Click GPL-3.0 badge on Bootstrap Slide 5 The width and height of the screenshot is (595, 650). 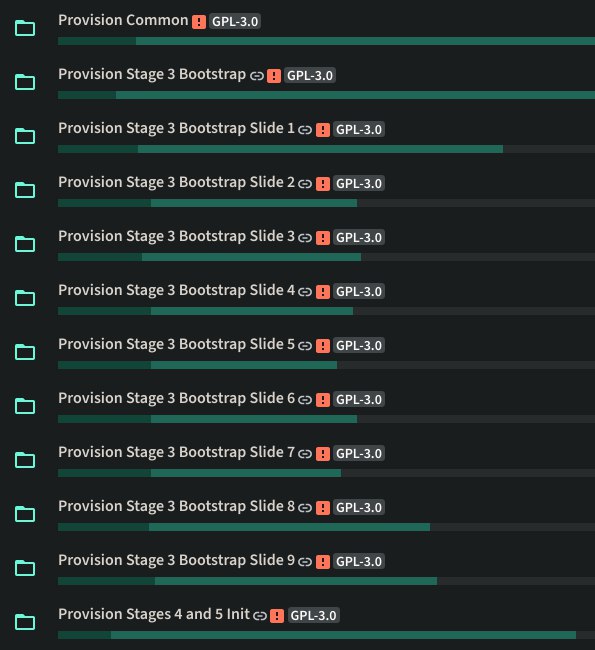[359, 345]
